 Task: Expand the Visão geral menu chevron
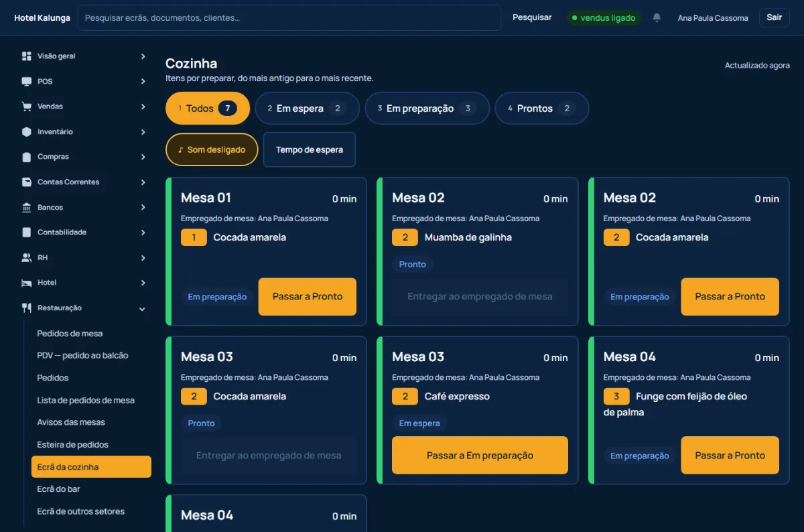pyautogui.click(x=143, y=56)
